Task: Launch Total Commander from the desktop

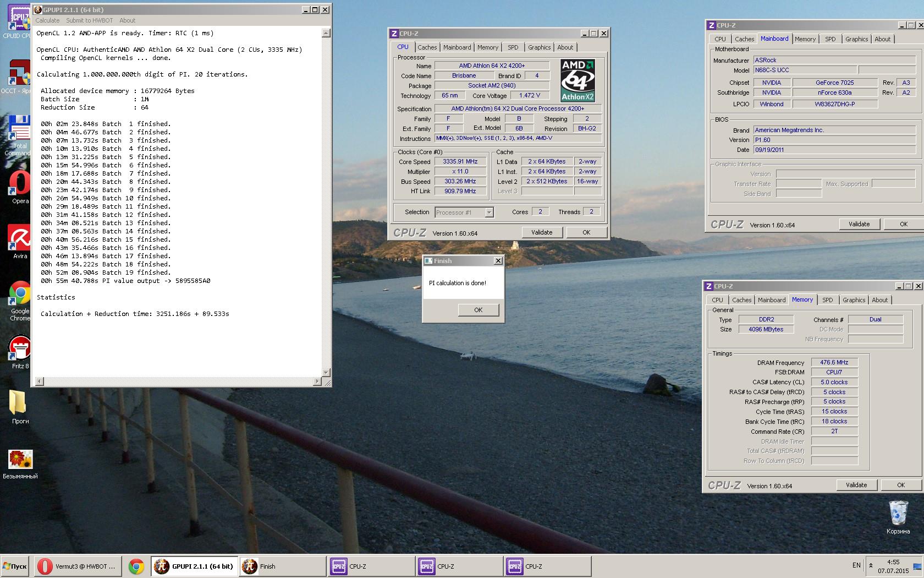Action: pos(18,135)
